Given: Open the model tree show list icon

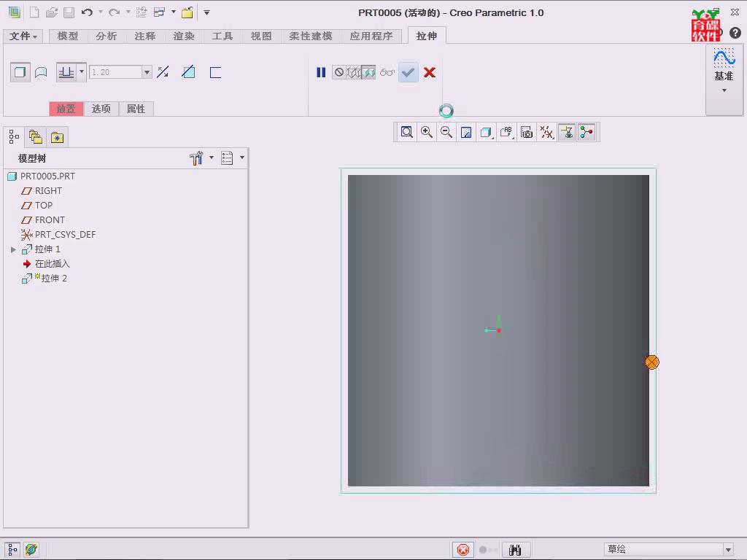Looking at the screenshot, I should (x=227, y=158).
